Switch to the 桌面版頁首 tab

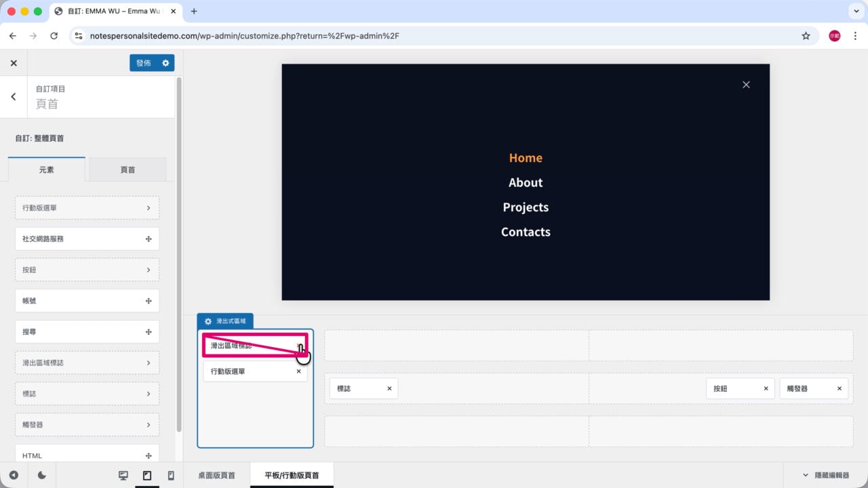tap(217, 476)
